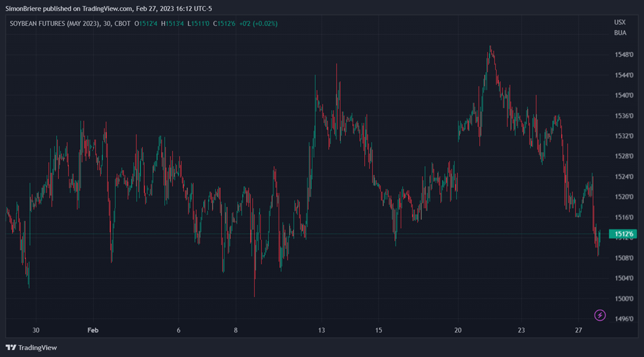Click the purple lightning bolt icon
The width and height of the screenshot is (644, 357).
point(600,315)
